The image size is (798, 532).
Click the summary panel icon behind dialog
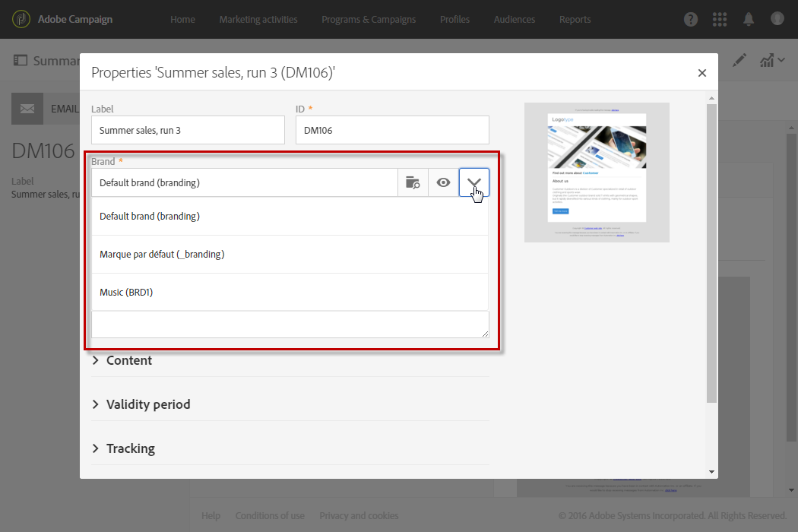click(21, 61)
